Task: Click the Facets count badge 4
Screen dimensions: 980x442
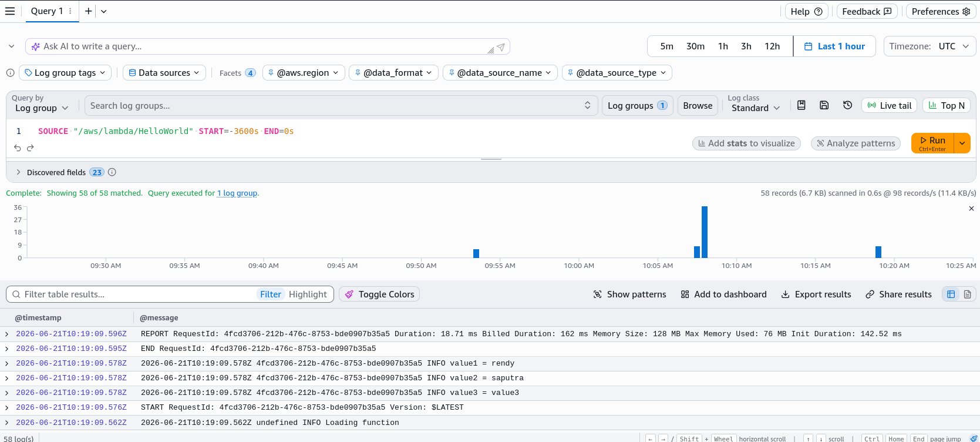Action: 250,73
